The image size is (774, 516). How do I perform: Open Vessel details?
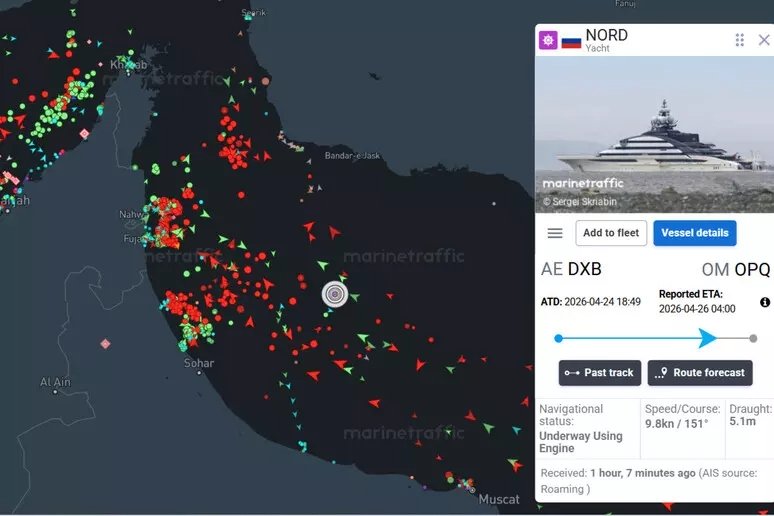pos(694,233)
